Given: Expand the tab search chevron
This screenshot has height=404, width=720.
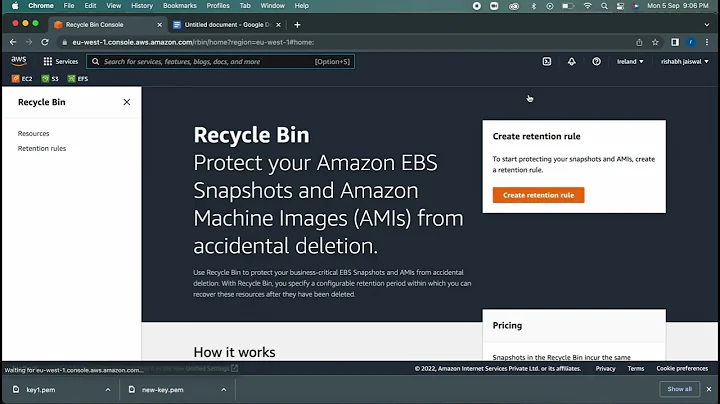Looking at the screenshot, I should pyautogui.click(x=707, y=25).
